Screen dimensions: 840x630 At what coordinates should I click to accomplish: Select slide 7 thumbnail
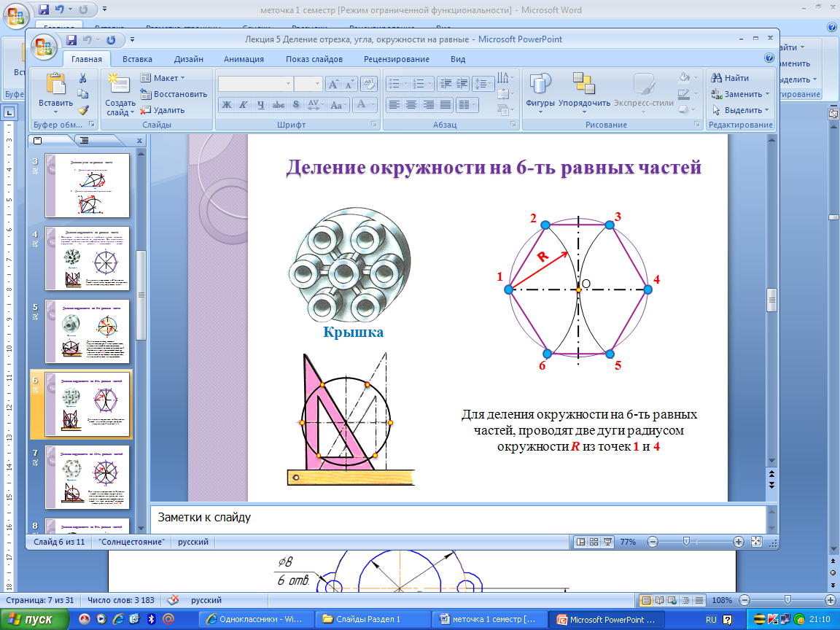click(x=87, y=477)
